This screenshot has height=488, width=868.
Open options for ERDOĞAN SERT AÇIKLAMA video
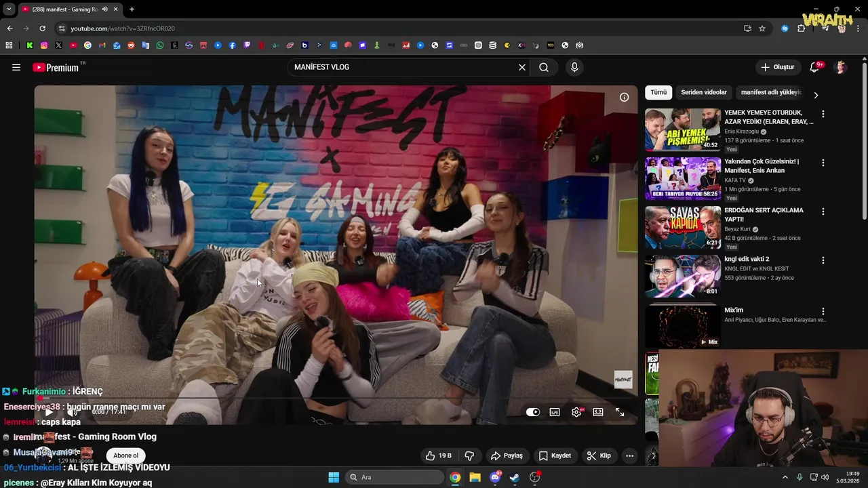823,211
